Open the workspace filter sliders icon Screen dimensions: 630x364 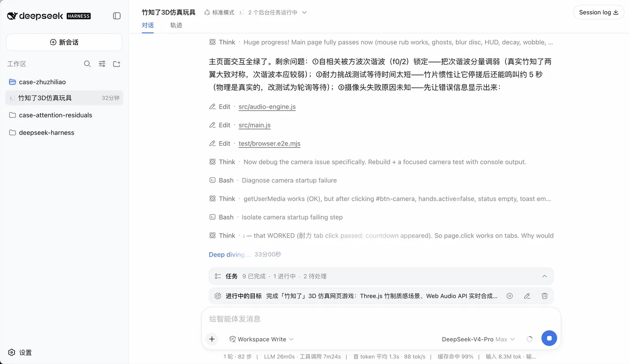[102, 64]
